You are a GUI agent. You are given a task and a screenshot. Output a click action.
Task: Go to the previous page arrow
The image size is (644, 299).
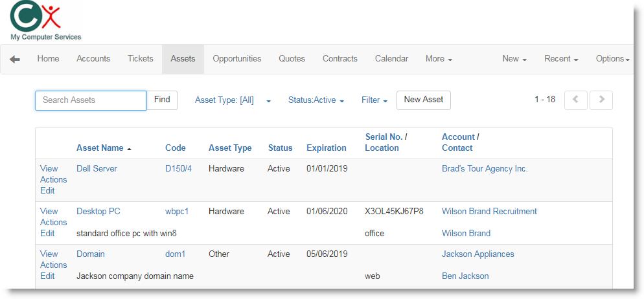pyautogui.click(x=576, y=100)
